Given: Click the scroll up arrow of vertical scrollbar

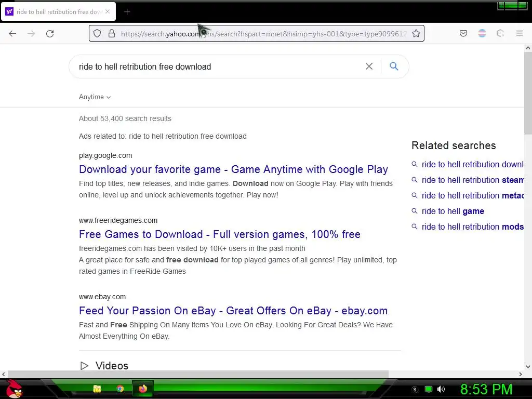Looking at the screenshot, I should click(x=528, y=48).
